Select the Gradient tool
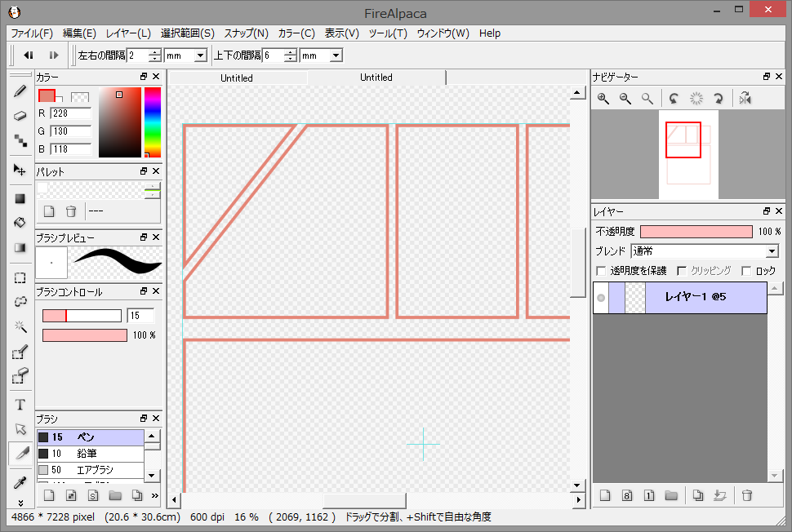The height and width of the screenshot is (532, 792). pyautogui.click(x=20, y=247)
